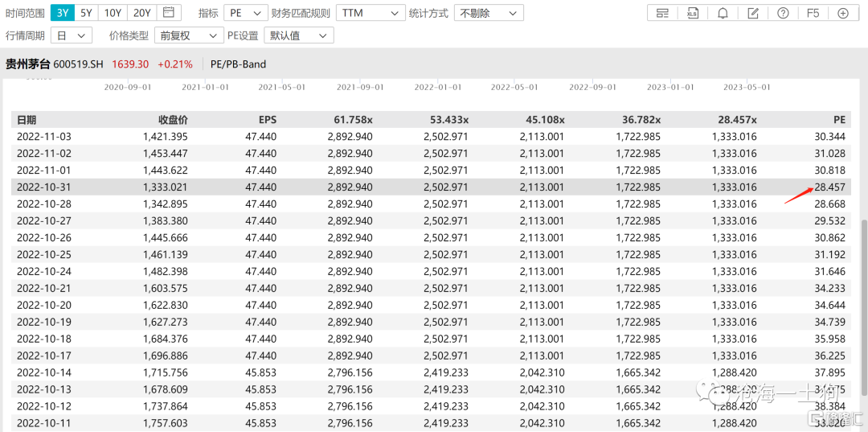
Task: Click closing price 1,627.273
Action: (x=166, y=323)
